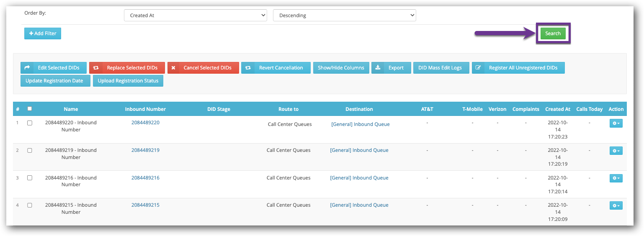Screen dimensions: 644x236
Task: Open the inbound number link 2084489216
Action: tap(145, 178)
